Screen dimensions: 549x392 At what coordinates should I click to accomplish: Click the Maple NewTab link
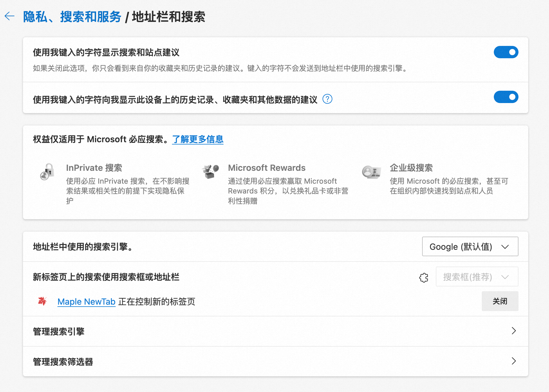point(86,302)
